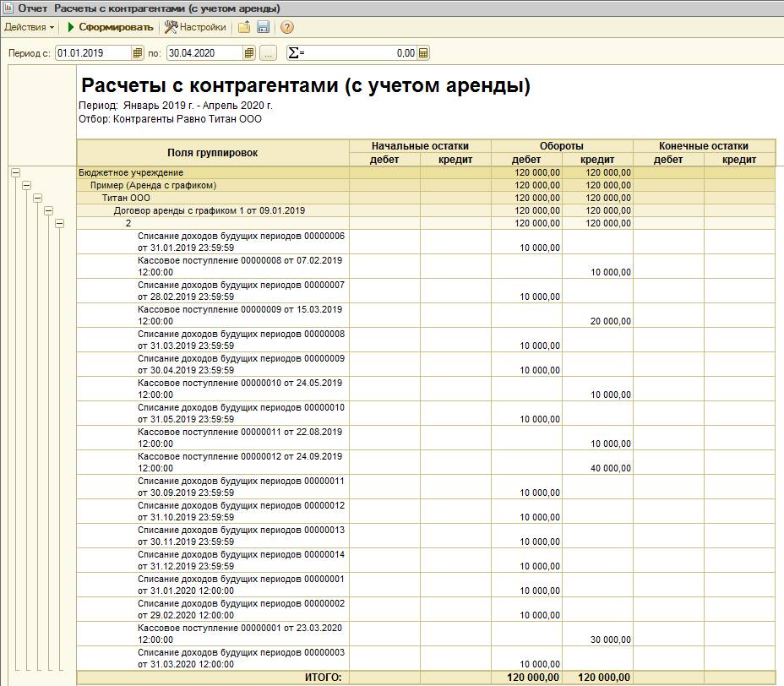Open the Действия dropdown menu

[29, 27]
